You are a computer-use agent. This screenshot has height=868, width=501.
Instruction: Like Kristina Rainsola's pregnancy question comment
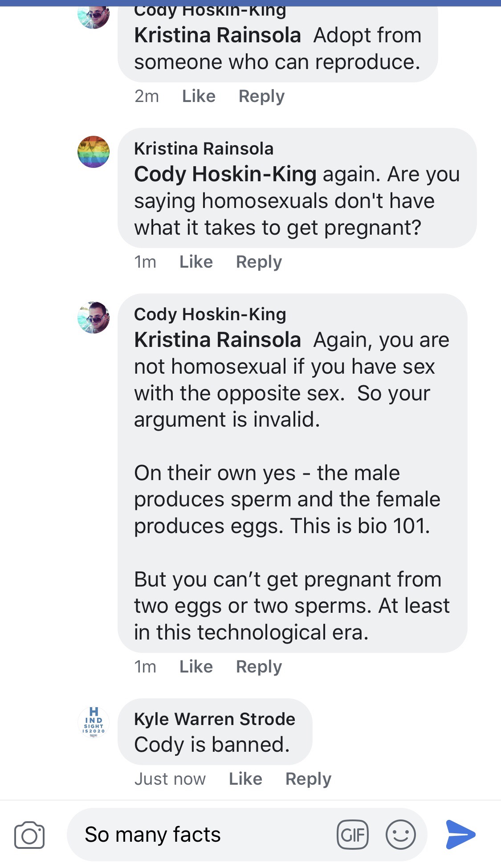196,262
